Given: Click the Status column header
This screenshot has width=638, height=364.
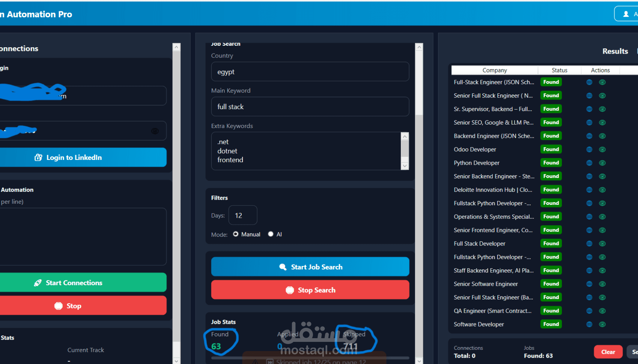Looking at the screenshot, I should pos(560,70).
